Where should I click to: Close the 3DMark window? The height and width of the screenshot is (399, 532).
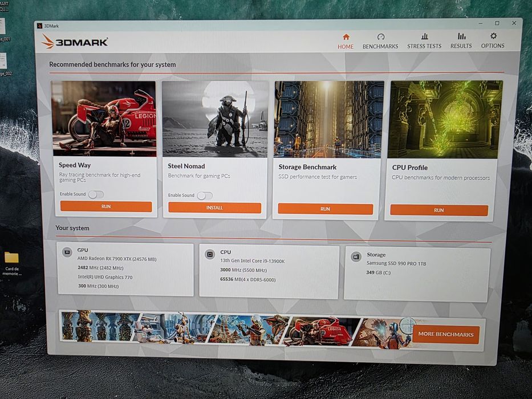tap(514, 23)
